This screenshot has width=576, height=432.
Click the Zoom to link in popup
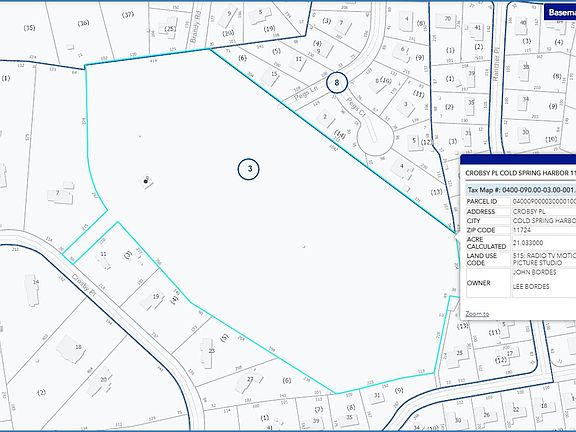pyautogui.click(x=477, y=314)
